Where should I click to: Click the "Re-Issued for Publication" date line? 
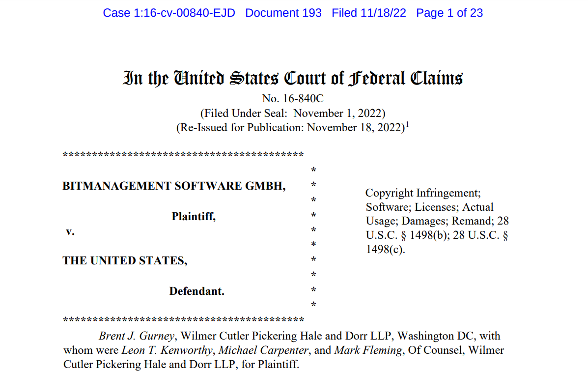click(x=290, y=128)
